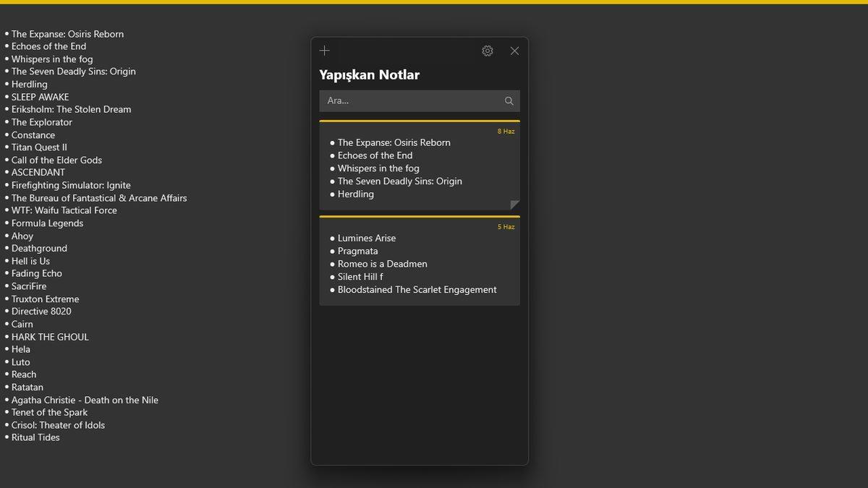
Task: Open Sticky Notes settings gear
Action: coord(488,51)
